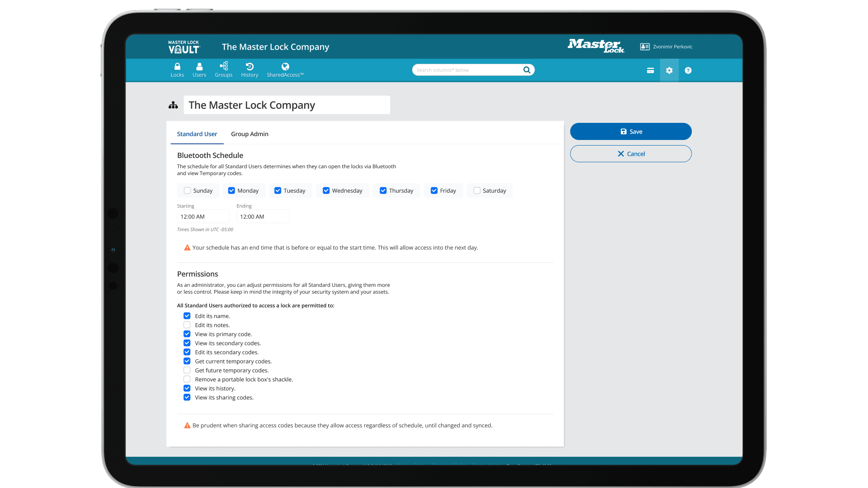Switch to the Standard User tab
The width and height of the screenshot is (868, 488).
click(197, 134)
